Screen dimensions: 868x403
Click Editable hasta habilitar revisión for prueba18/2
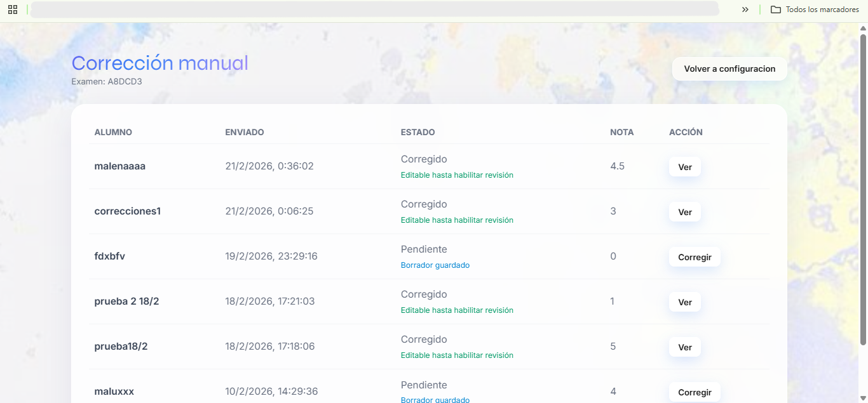click(457, 355)
